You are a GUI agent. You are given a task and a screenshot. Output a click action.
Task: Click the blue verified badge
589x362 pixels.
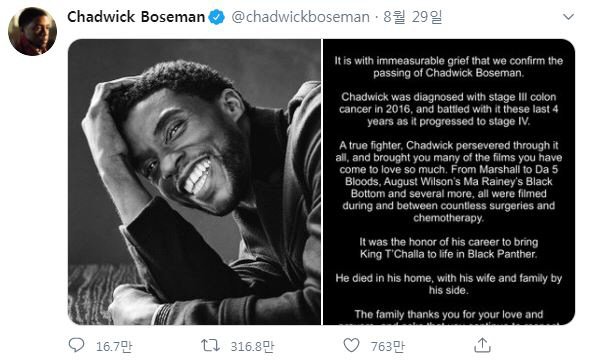click(x=217, y=17)
